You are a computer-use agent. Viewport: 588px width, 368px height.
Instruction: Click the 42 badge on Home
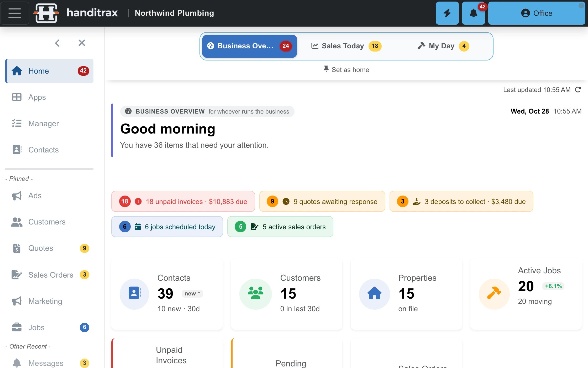[x=83, y=71]
